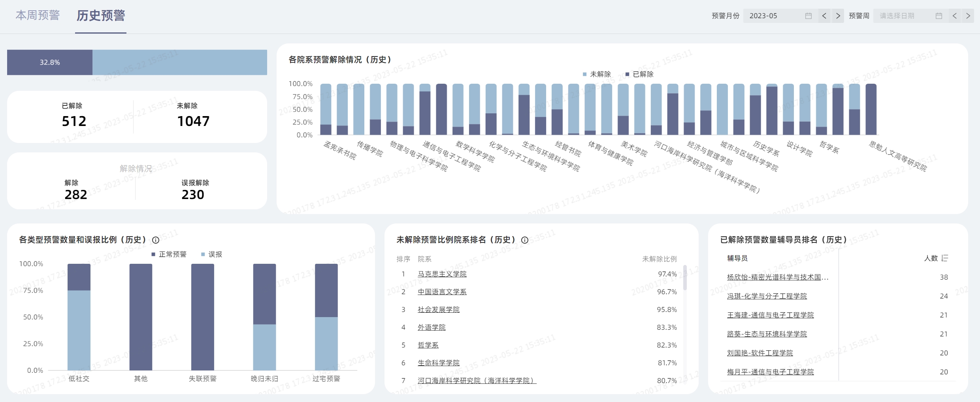
Task: Click the 晚归未归 stacked bar
Action: coord(264,317)
